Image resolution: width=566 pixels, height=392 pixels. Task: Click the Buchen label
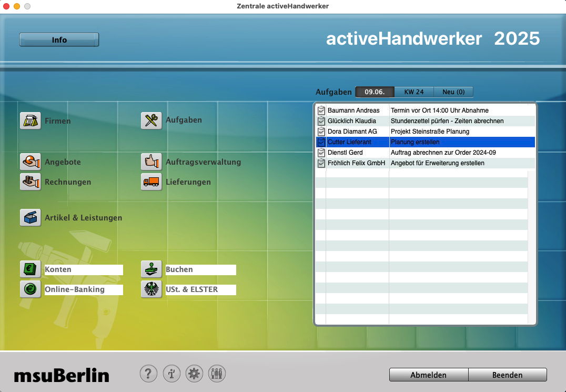201,269
